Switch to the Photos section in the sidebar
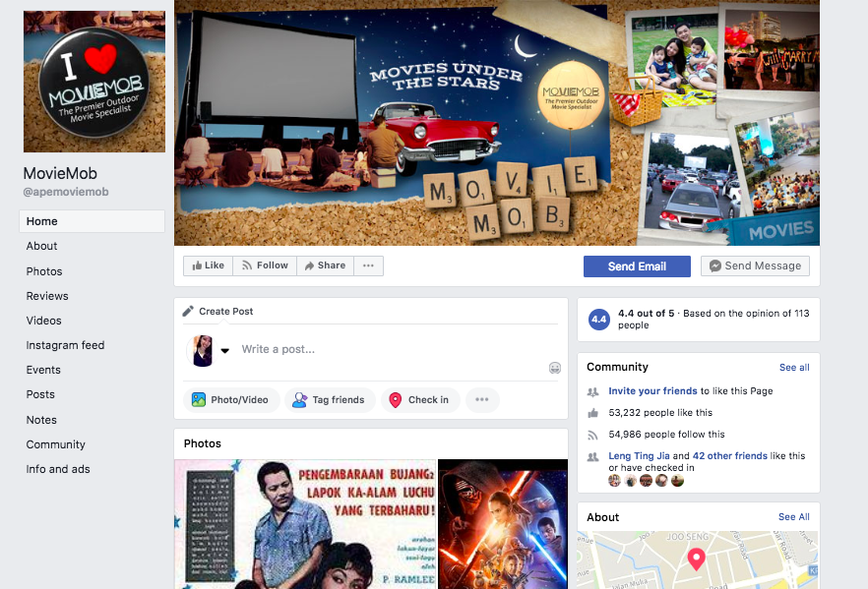This screenshot has height=589, width=868. pos(46,270)
